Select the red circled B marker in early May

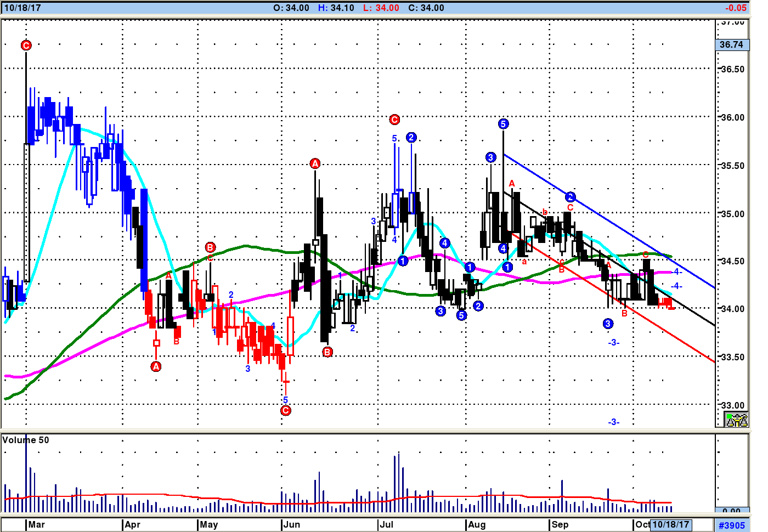(210, 247)
